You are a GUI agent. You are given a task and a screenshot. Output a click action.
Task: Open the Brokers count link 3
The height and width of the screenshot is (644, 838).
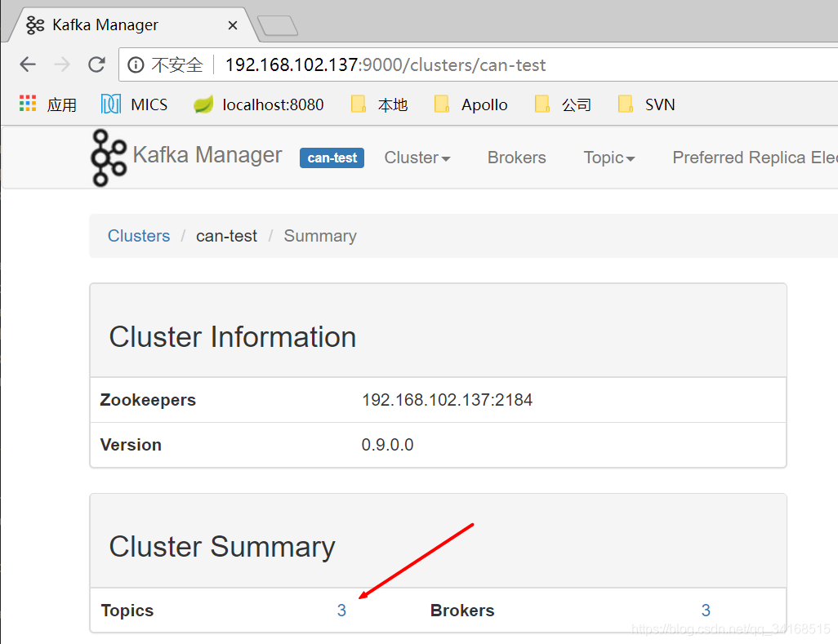tap(706, 611)
